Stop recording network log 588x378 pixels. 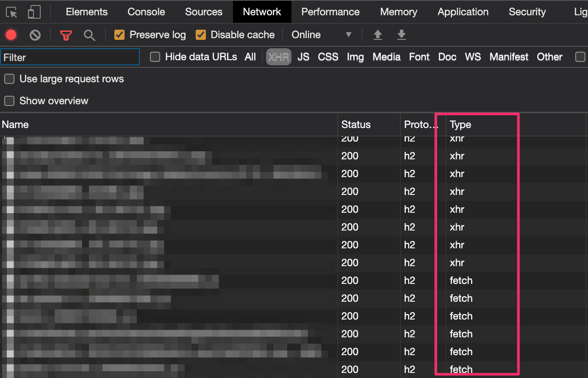11,35
